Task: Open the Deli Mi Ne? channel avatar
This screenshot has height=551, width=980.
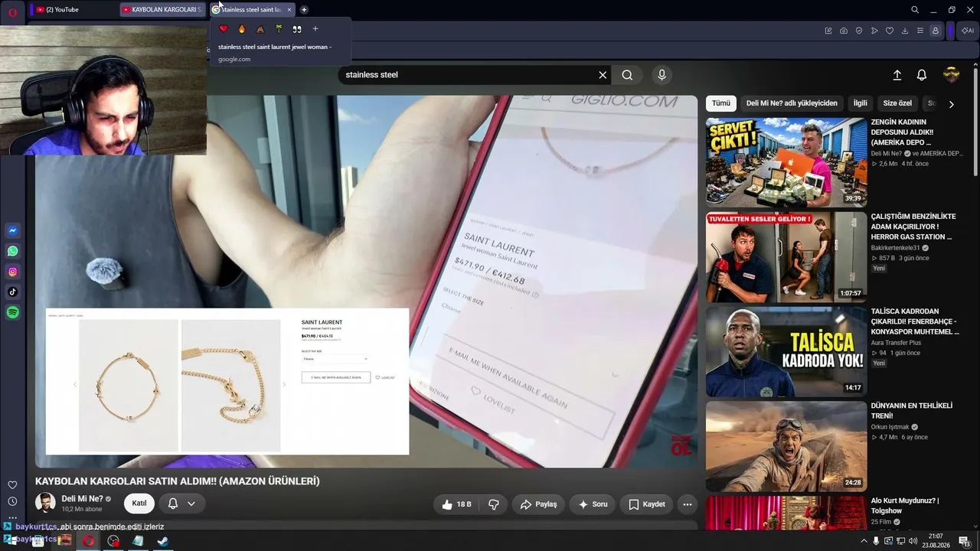Action: tap(45, 504)
